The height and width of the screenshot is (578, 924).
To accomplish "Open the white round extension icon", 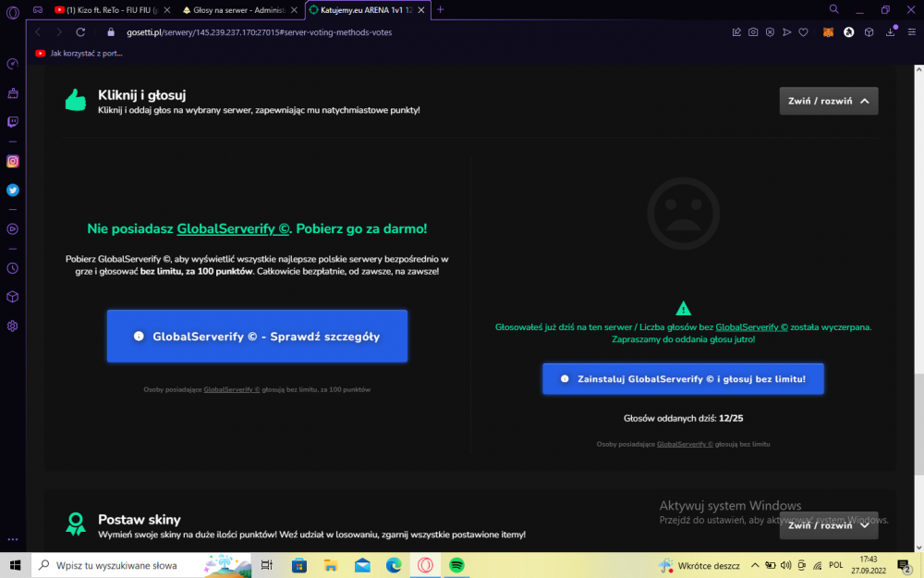I will (x=848, y=32).
